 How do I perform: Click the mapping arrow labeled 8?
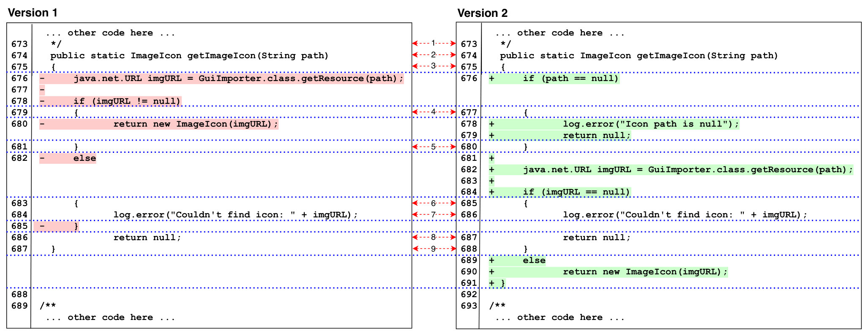click(x=434, y=237)
